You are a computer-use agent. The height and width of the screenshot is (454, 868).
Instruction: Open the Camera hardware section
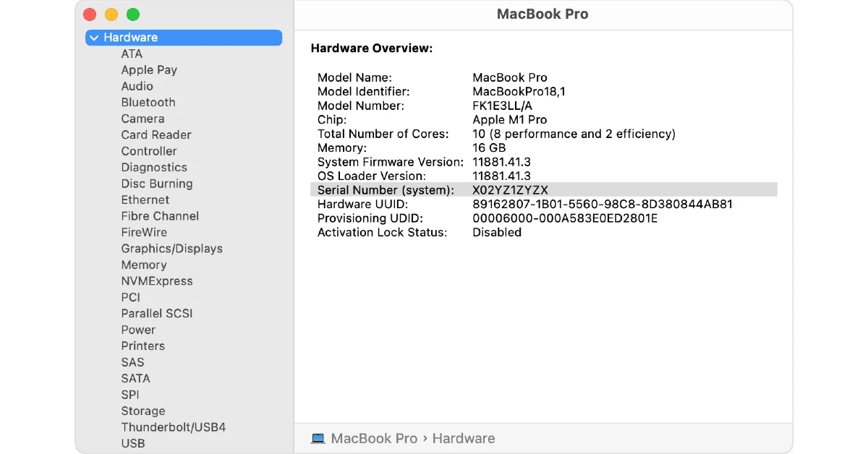[x=142, y=119]
